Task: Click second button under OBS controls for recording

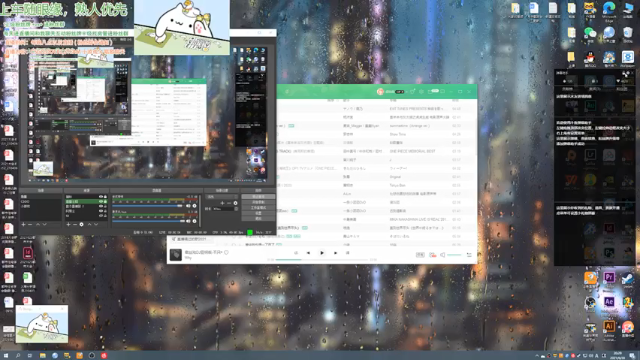Action: click(x=258, y=202)
